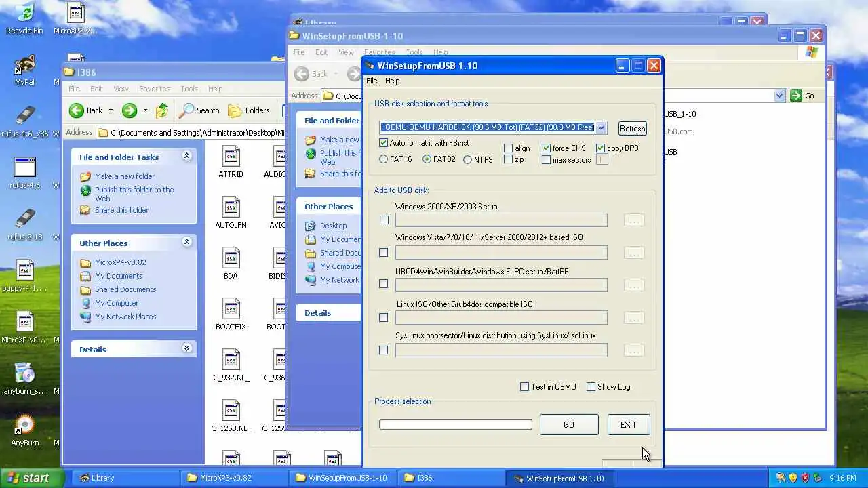
Task: Click the EXIT button
Action: [628, 424]
